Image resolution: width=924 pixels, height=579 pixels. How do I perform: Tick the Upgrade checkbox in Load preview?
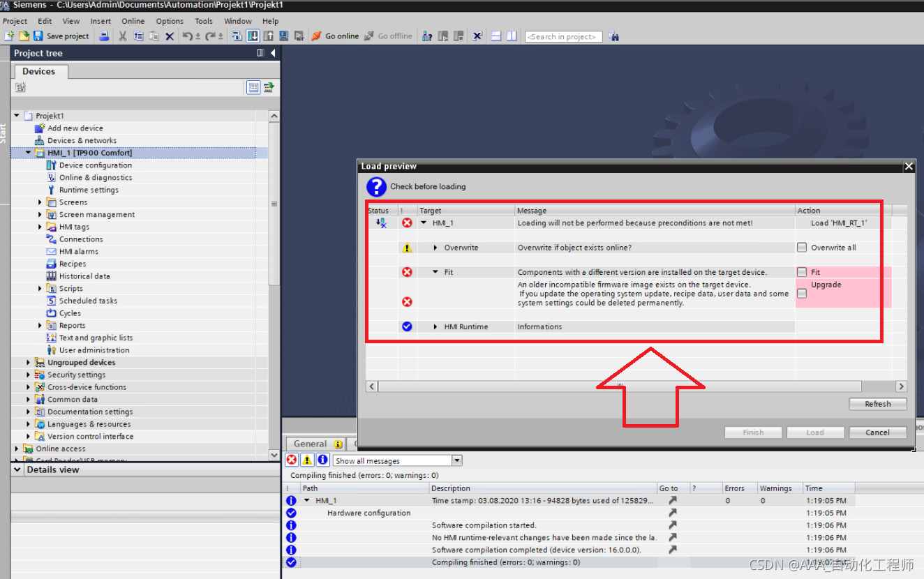pos(802,294)
